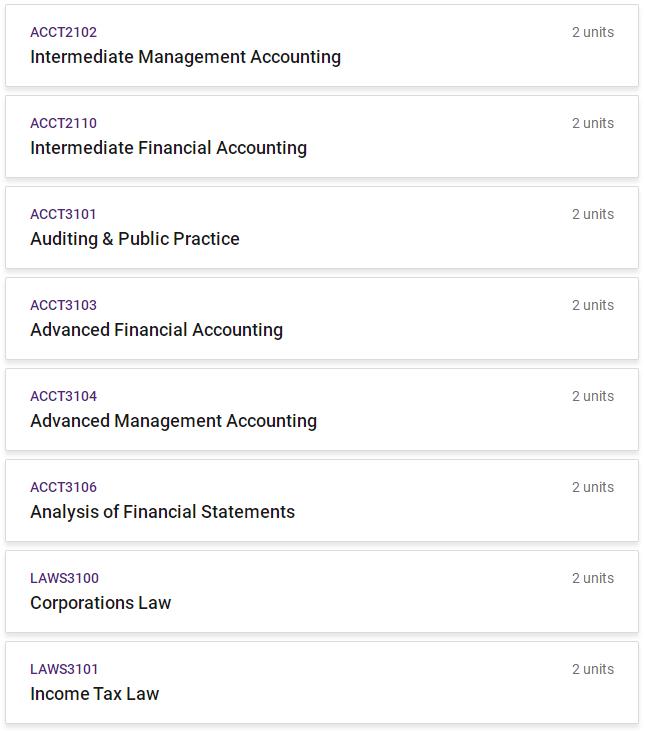Open LAWS3100 course code link

tap(64, 578)
